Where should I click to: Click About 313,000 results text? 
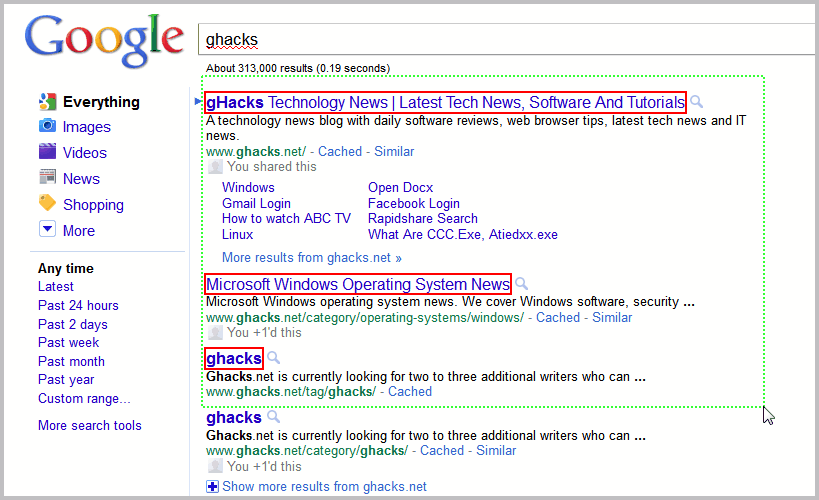298,68
